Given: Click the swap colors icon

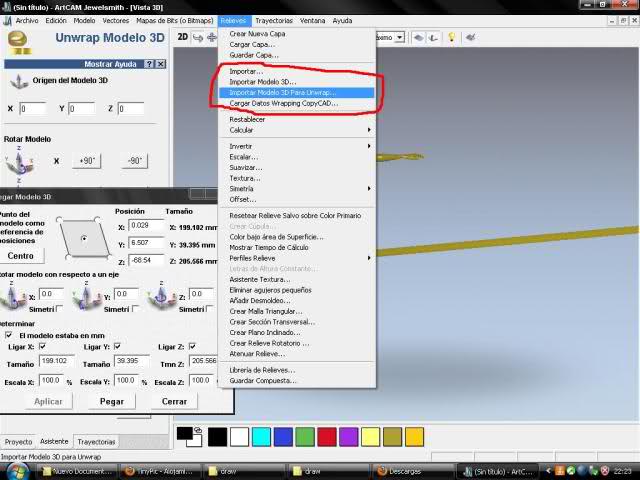Looking at the screenshot, I should (x=198, y=430).
